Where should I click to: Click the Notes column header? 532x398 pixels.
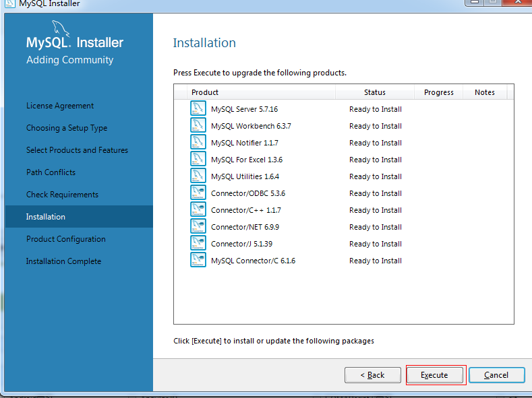point(485,92)
